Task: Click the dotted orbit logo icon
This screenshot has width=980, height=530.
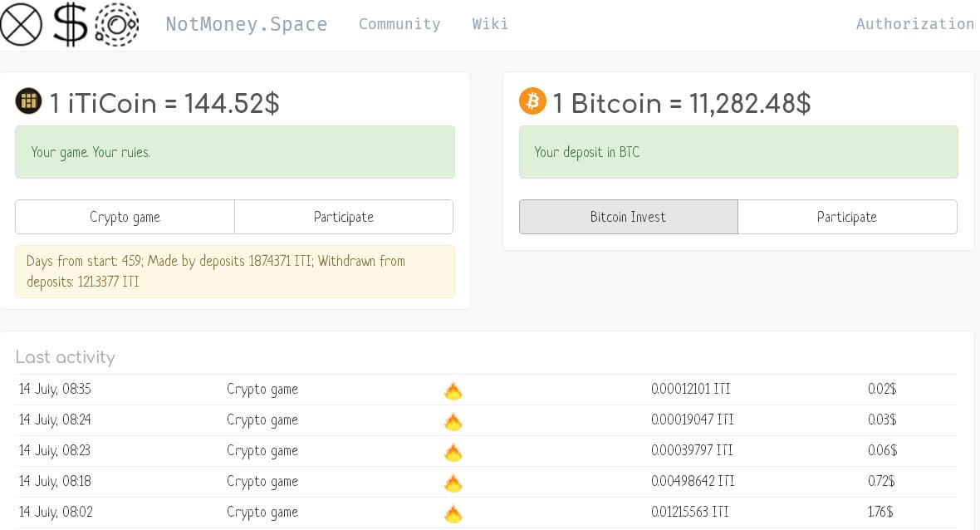Action: pos(117,24)
